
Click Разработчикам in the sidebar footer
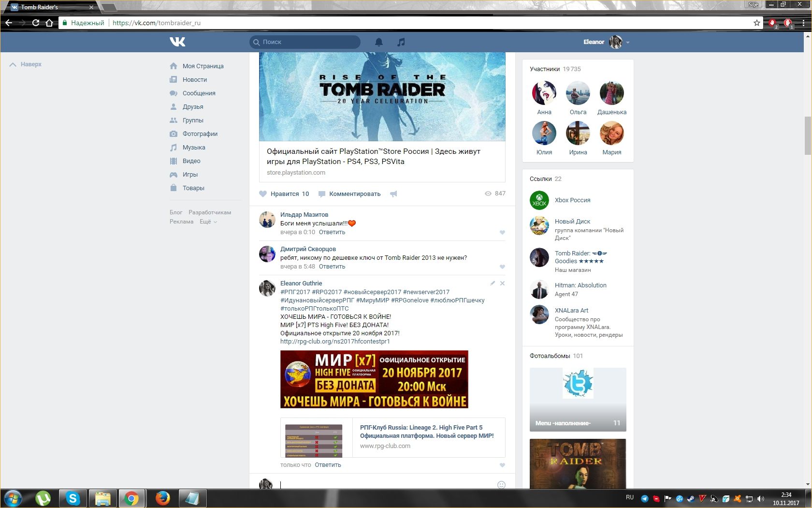210,212
